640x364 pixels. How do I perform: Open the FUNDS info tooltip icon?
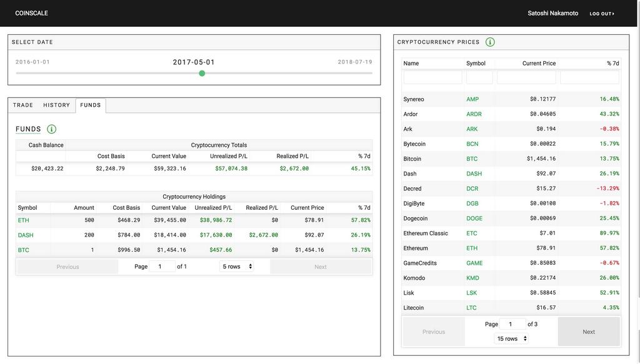point(51,129)
